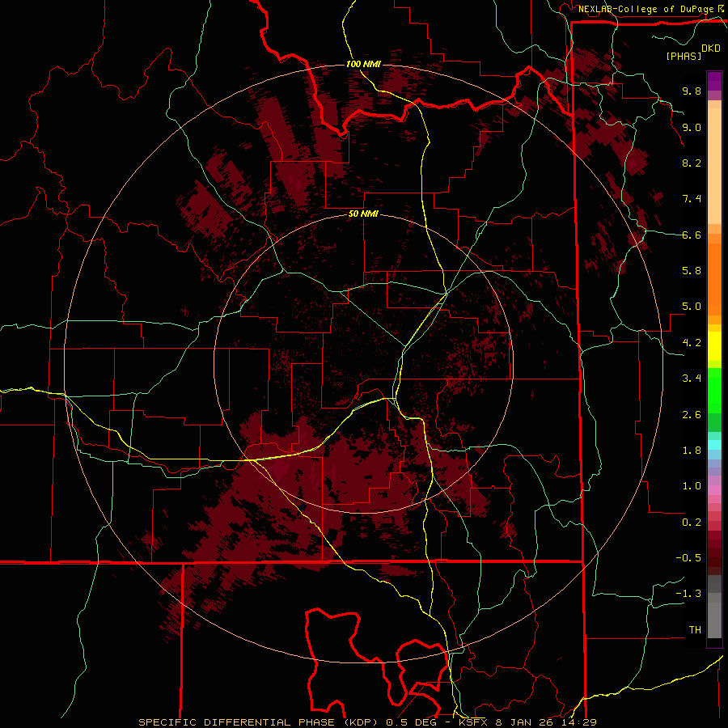This screenshot has width=728, height=728.
Task: Click the 1.8 value on the color scale
Action: tap(692, 451)
